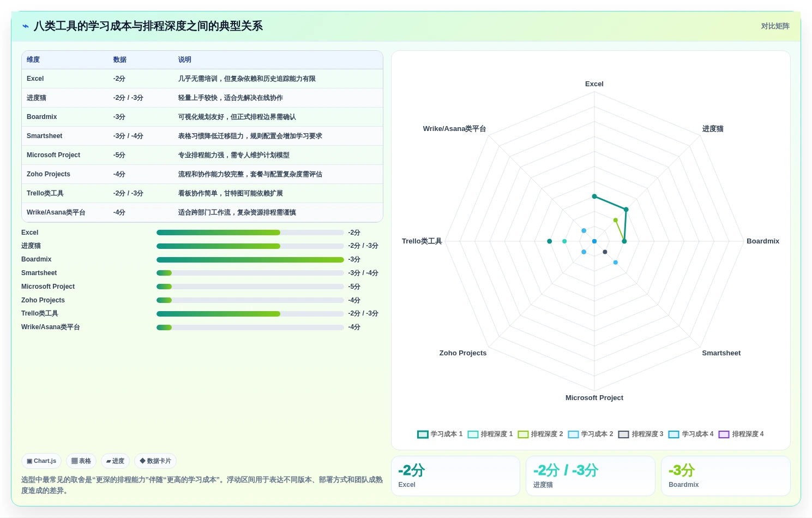Image resolution: width=812 pixels, height=518 pixels.
Task: Select the Zoho Projects table row
Action: coord(202,174)
